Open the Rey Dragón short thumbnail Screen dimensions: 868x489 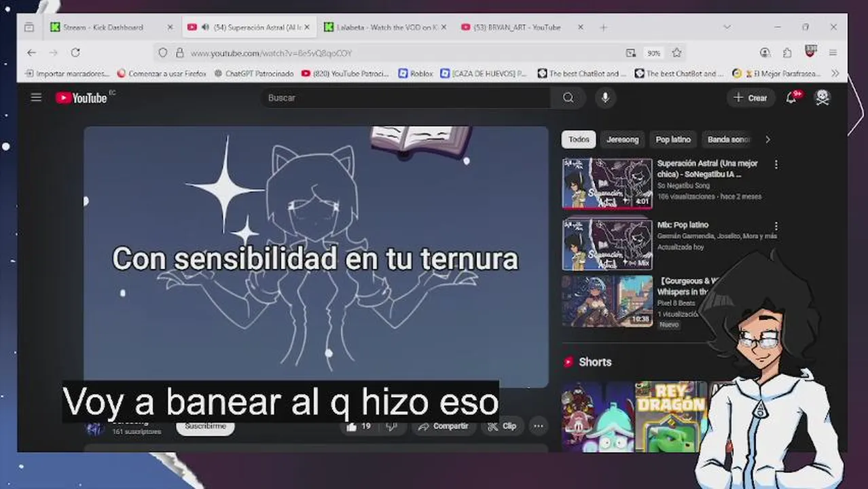click(670, 416)
